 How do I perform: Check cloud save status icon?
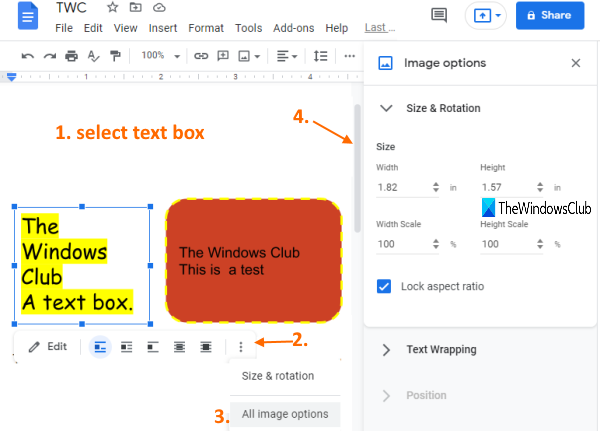coord(159,7)
